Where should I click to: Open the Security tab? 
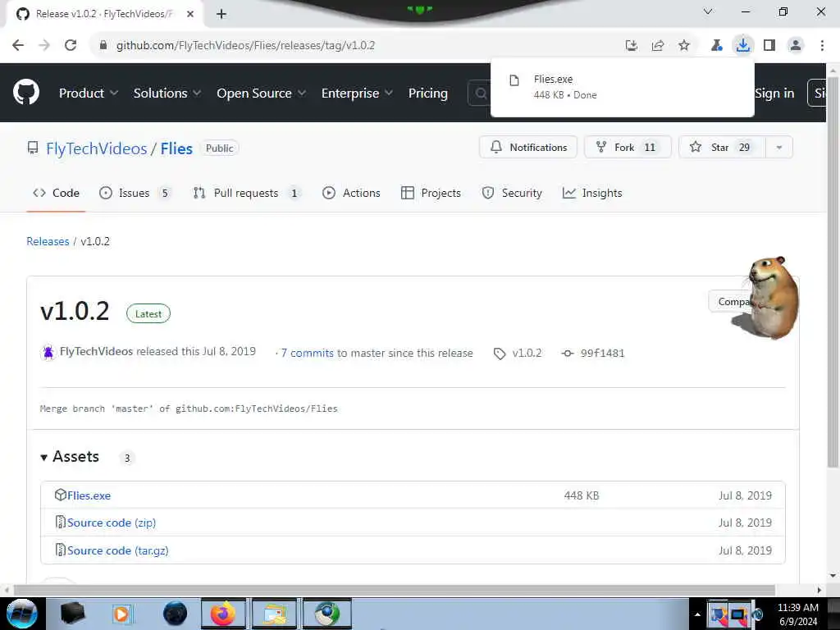click(x=512, y=193)
